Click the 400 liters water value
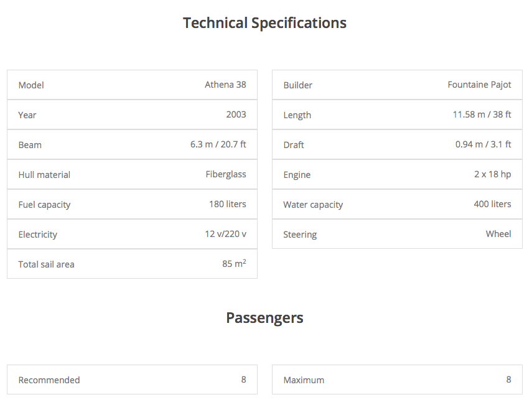Image resolution: width=532 pixels, height=410 pixels. (492, 204)
